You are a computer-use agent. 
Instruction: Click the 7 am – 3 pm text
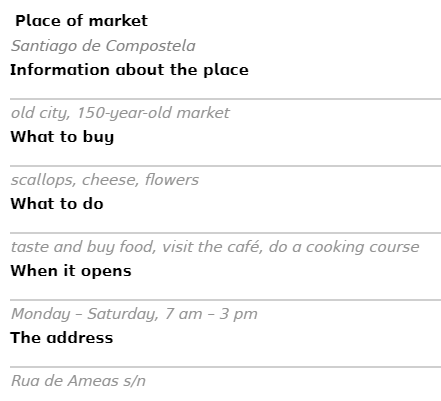click(x=211, y=314)
